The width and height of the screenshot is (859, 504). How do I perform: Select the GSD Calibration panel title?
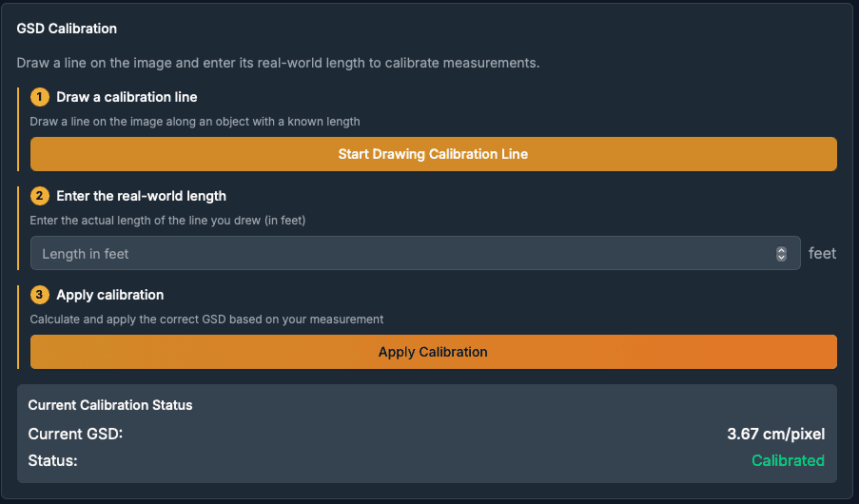[x=67, y=29]
